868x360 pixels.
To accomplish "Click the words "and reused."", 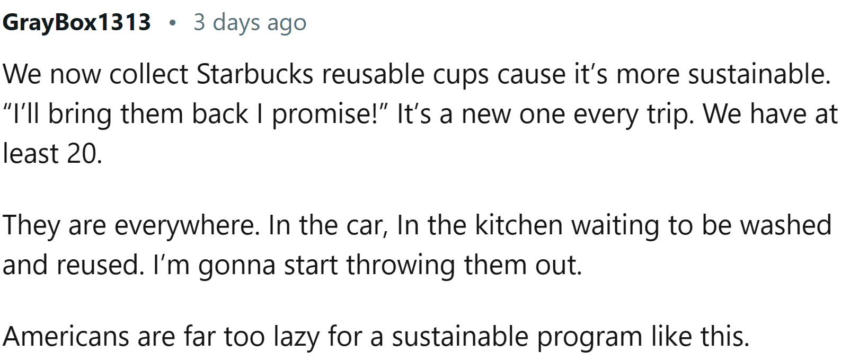I will click(74, 265).
